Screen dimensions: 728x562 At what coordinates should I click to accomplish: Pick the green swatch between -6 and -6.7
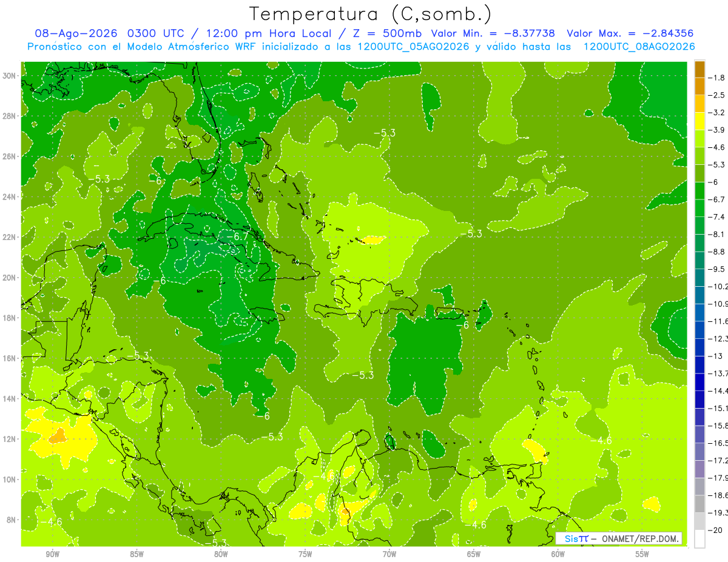pyautogui.click(x=699, y=191)
